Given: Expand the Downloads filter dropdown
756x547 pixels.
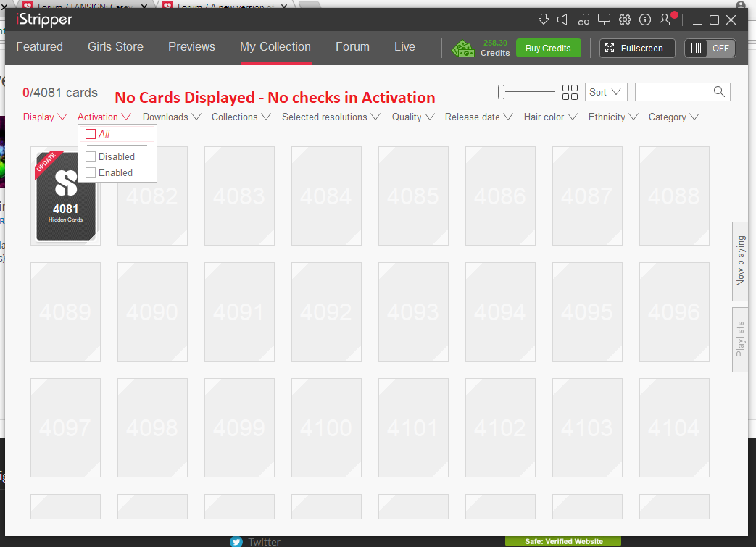Looking at the screenshot, I should click(172, 117).
